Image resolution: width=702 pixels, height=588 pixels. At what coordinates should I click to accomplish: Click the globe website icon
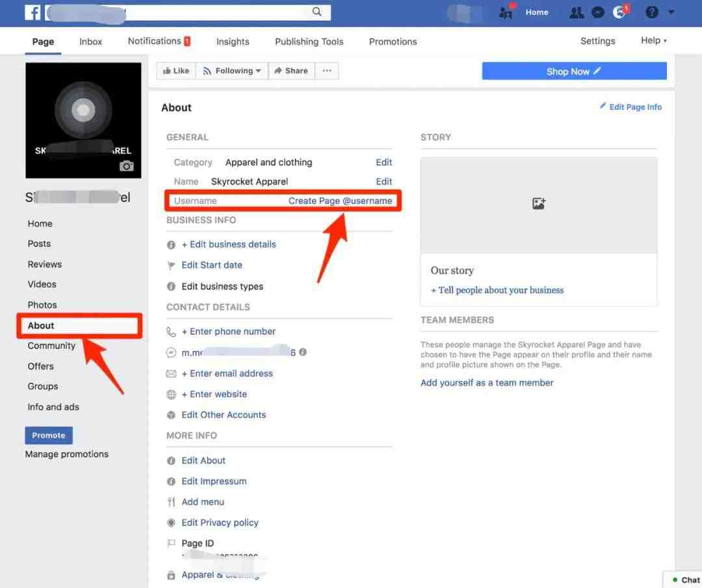[171, 394]
